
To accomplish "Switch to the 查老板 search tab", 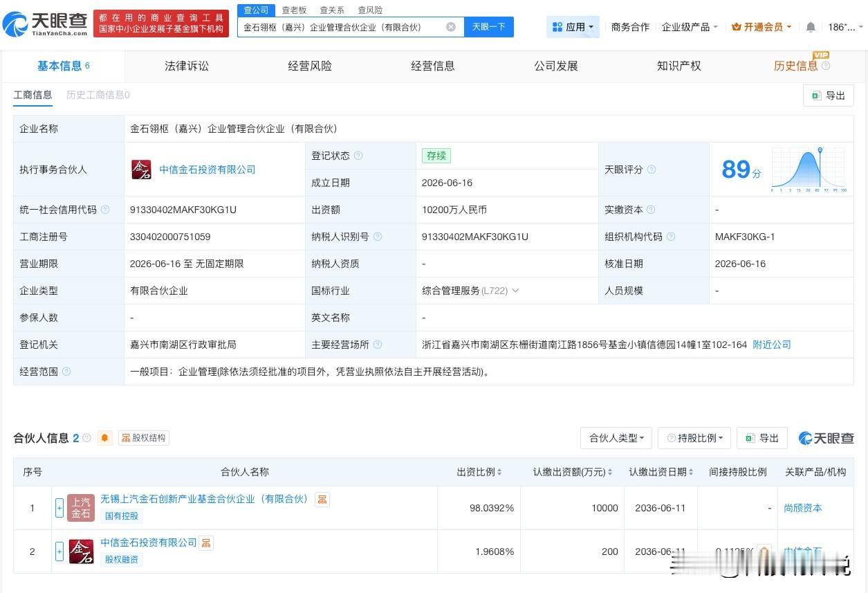I will [x=294, y=10].
